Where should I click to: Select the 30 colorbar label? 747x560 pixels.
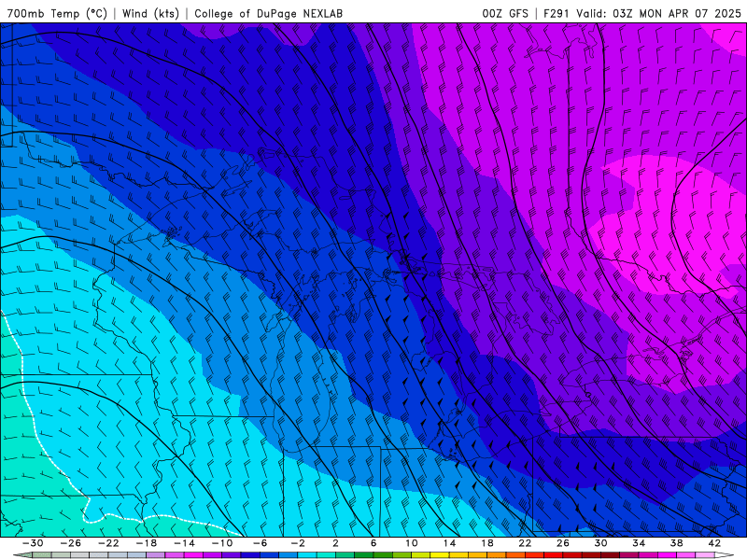click(600, 543)
